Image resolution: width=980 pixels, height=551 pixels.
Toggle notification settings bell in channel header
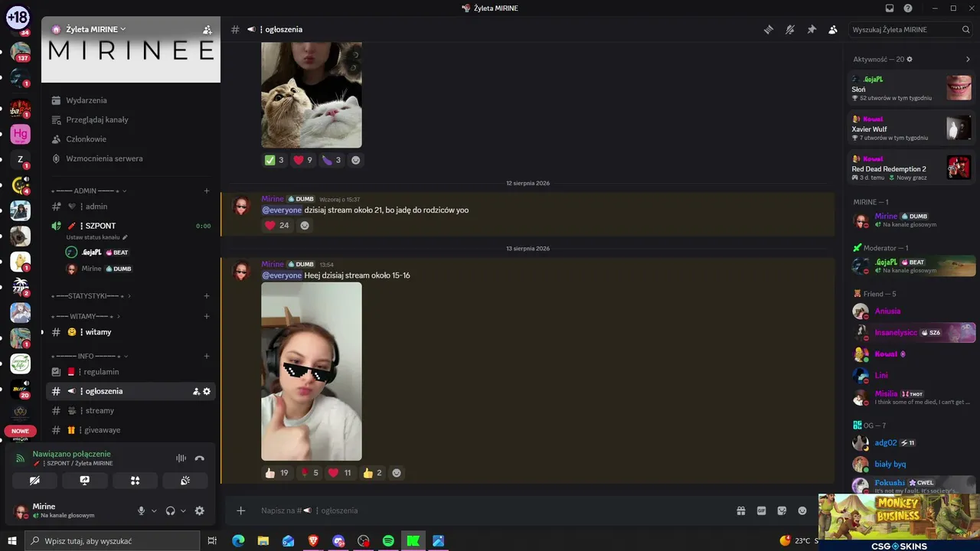coord(790,30)
